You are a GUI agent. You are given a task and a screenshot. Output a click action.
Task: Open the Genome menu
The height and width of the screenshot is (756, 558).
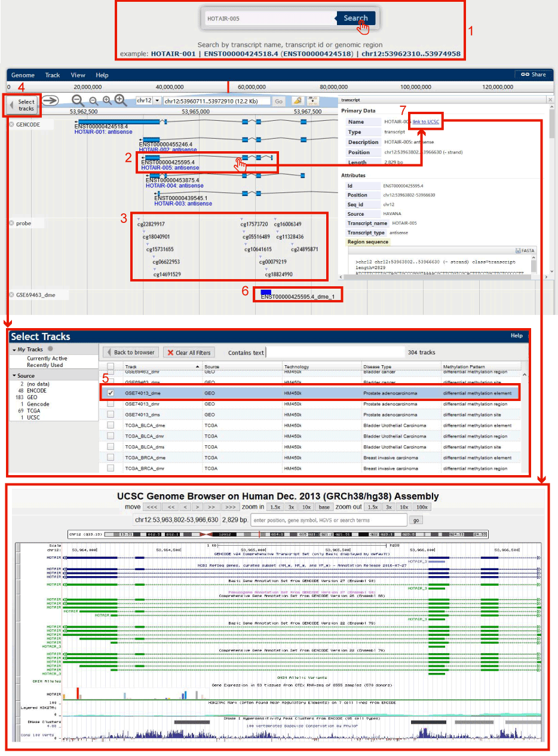(x=23, y=75)
